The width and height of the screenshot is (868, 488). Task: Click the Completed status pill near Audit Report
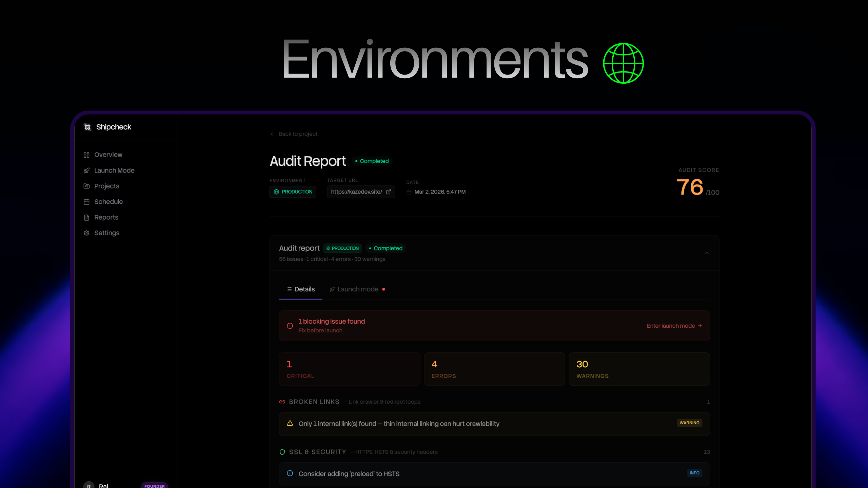click(x=372, y=161)
